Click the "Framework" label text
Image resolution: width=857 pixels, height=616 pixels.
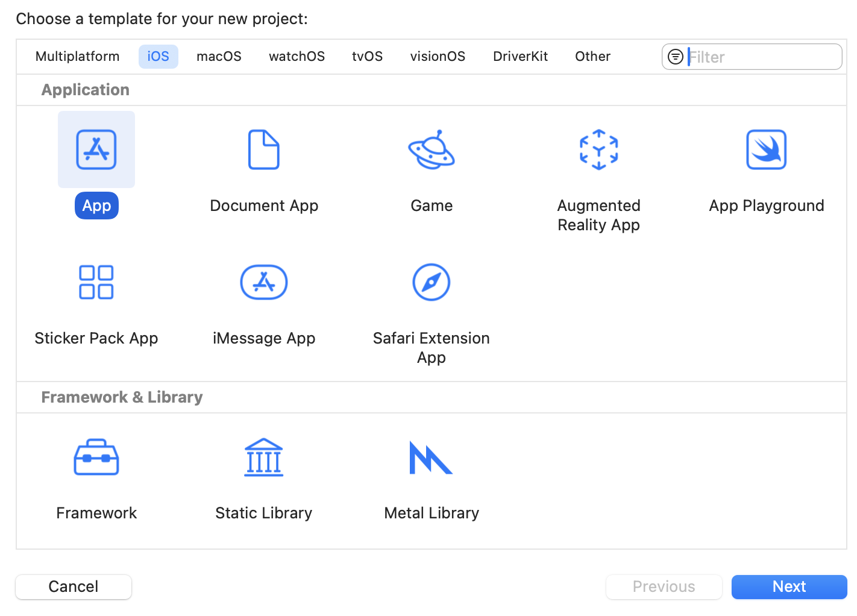point(96,513)
